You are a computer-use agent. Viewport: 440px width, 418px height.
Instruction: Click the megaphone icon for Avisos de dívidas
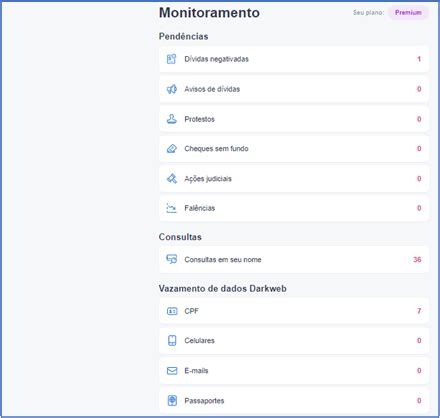pyautogui.click(x=171, y=89)
